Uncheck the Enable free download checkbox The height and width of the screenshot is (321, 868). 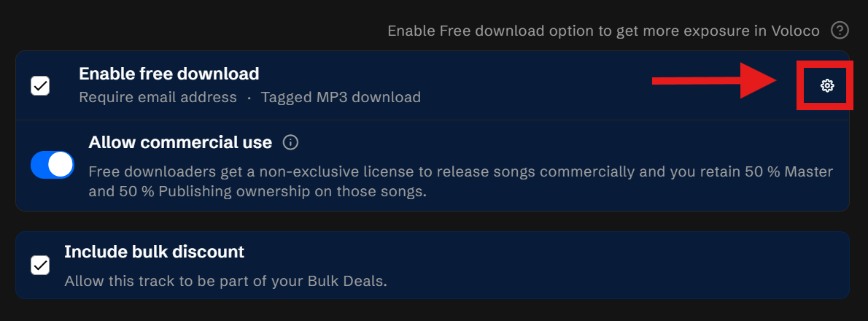[x=40, y=86]
